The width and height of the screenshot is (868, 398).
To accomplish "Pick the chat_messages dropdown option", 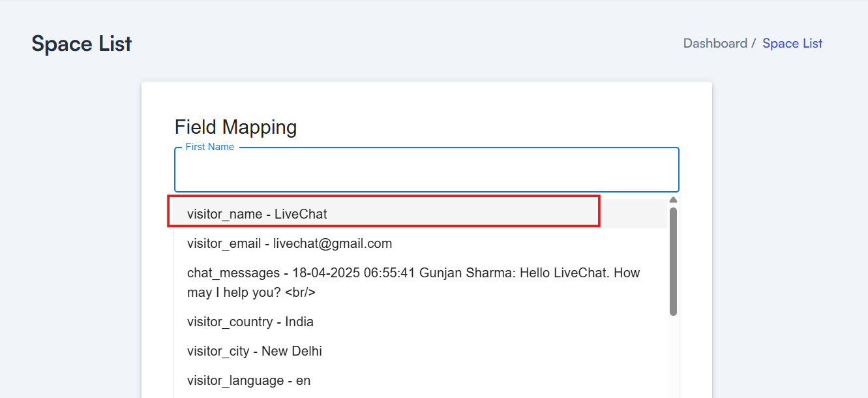I will pos(421,283).
